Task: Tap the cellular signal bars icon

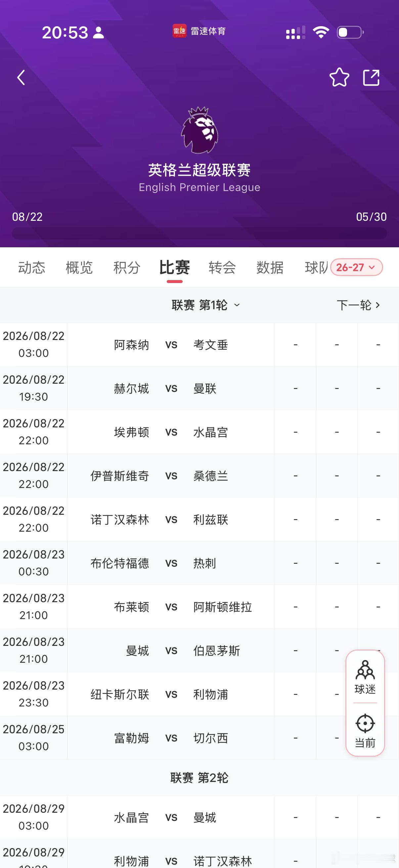Action: 295,33
